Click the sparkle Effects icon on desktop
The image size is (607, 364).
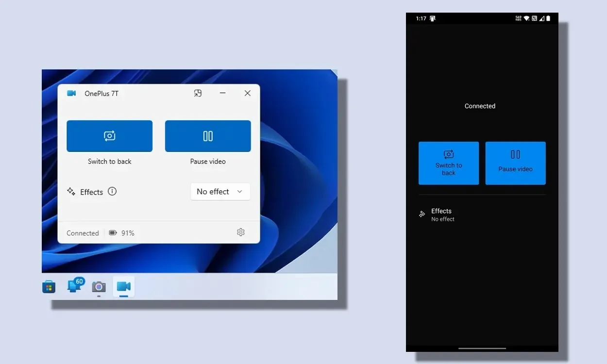pos(71,191)
